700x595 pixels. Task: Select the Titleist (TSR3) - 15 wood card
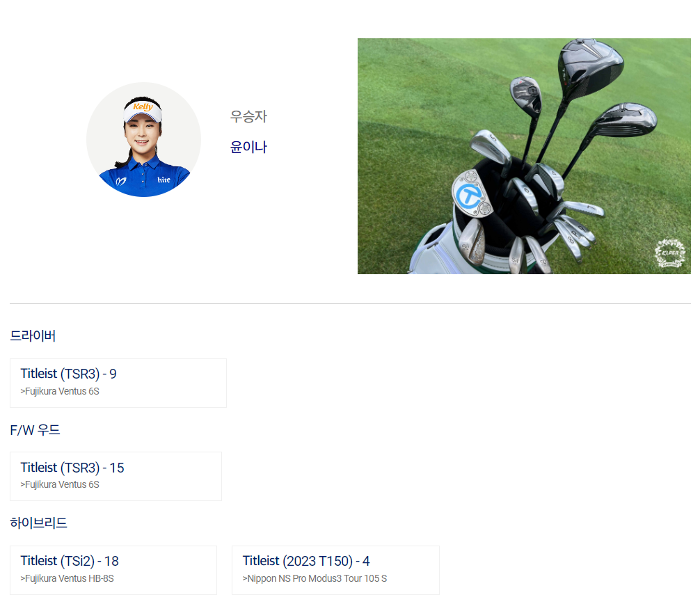pos(116,476)
